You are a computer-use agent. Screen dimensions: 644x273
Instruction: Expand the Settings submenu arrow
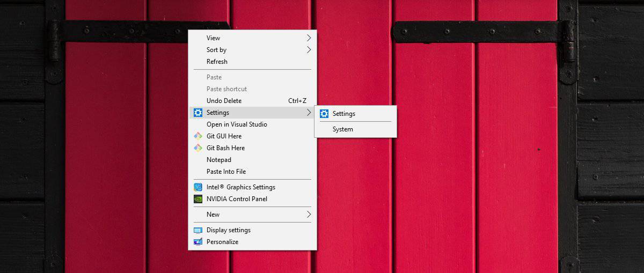coord(309,113)
